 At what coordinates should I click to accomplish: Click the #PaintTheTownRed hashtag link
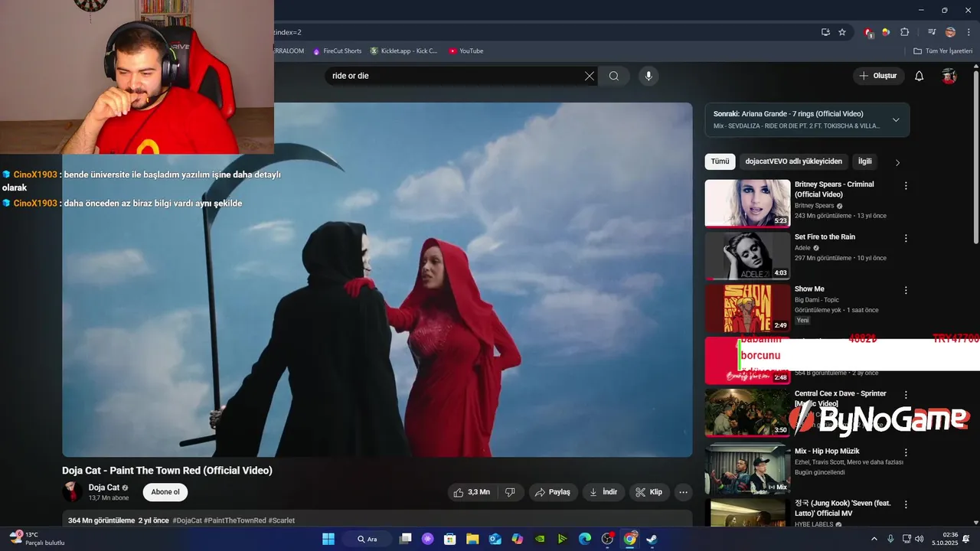(x=235, y=520)
